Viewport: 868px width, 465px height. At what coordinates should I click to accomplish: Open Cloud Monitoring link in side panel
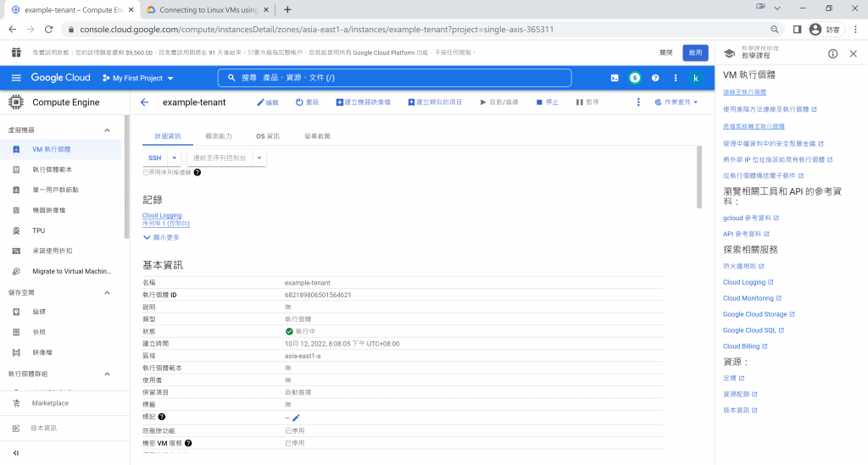[753, 298]
